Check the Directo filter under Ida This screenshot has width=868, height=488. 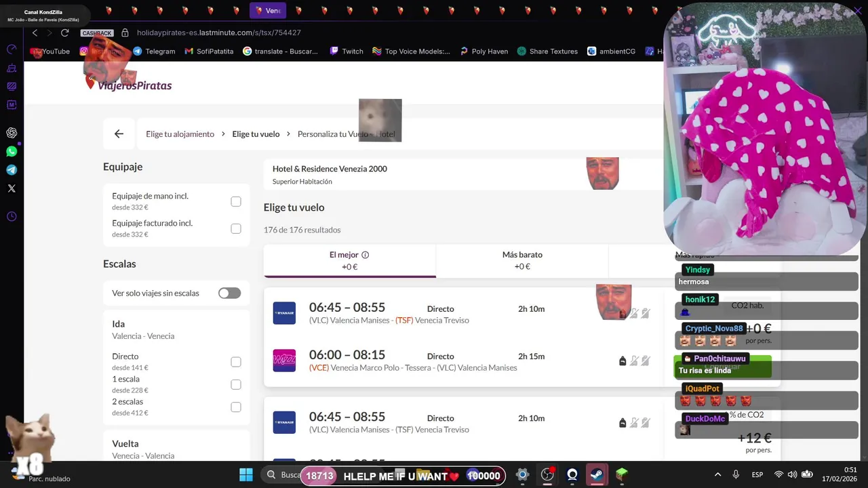236,362
